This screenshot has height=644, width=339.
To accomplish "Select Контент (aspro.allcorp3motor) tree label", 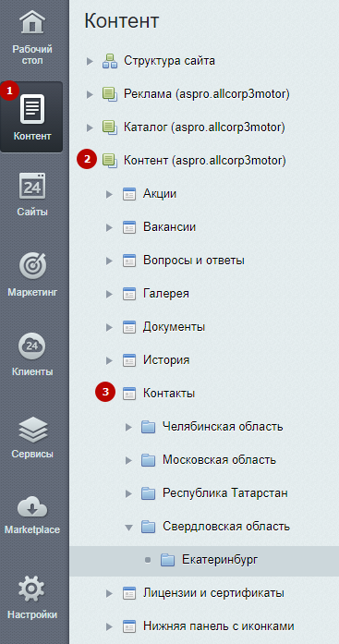I will [205, 160].
